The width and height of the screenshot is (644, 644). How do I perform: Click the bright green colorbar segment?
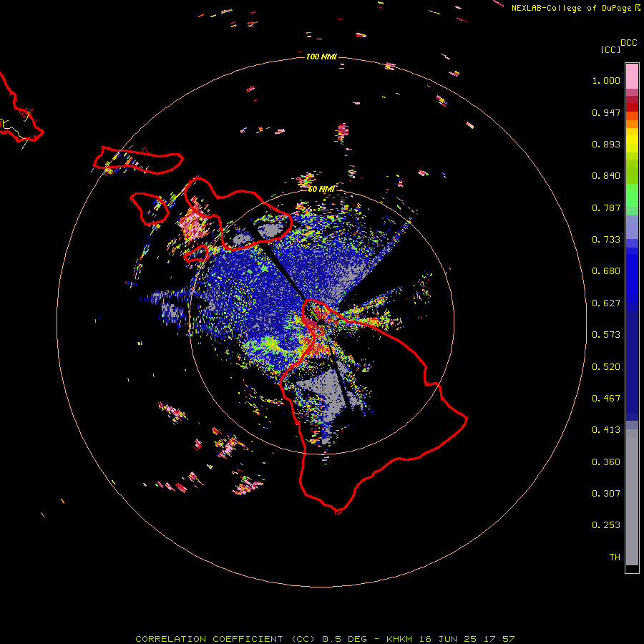(x=632, y=195)
